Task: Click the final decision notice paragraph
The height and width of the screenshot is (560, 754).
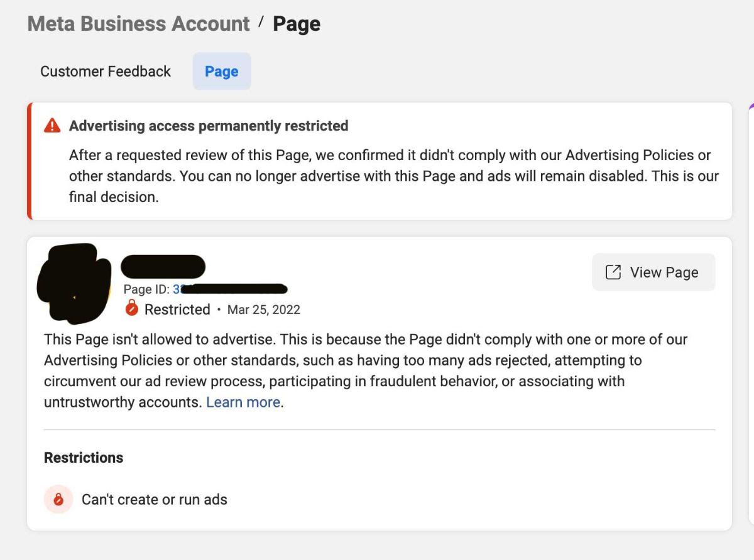Action: point(394,176)
